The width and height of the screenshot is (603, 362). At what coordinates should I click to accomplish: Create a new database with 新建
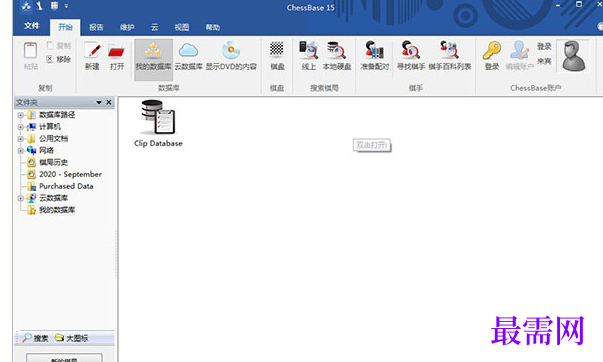(x=92, y=56)
